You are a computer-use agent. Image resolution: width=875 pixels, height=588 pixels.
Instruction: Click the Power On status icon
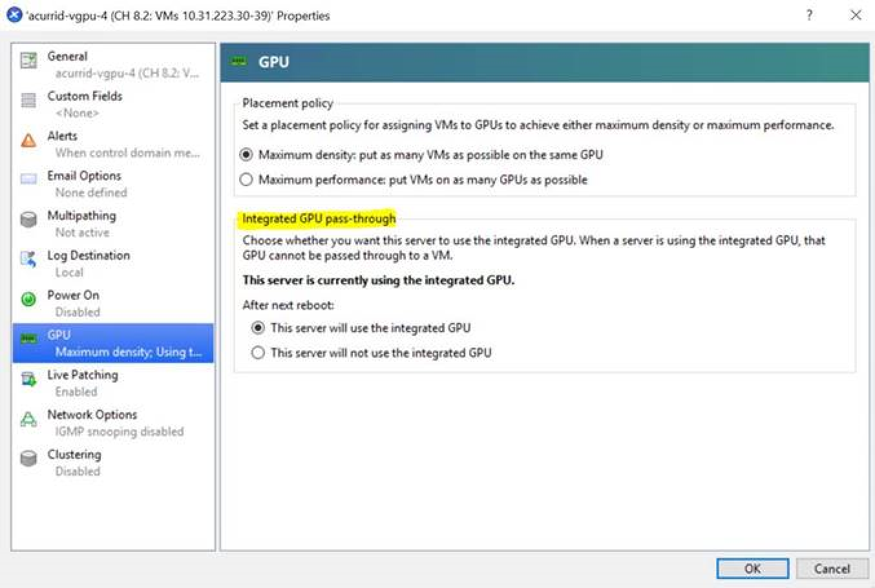tap(28, 299)
